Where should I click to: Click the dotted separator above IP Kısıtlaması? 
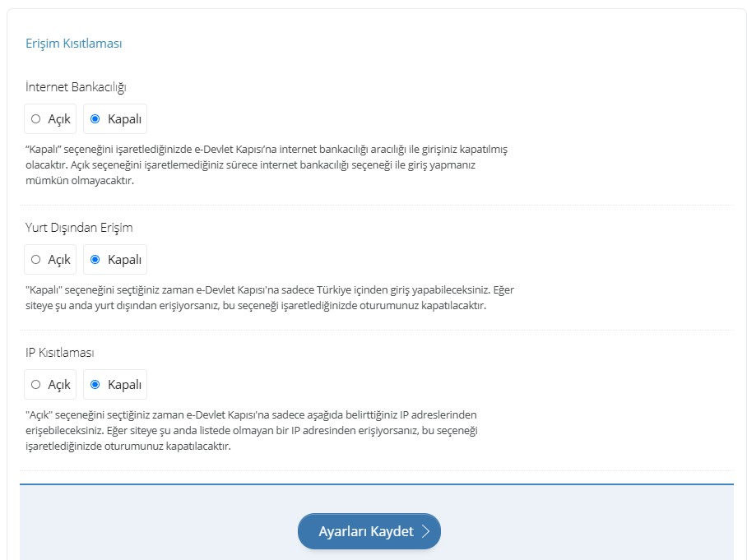click(x=376, y=330)
